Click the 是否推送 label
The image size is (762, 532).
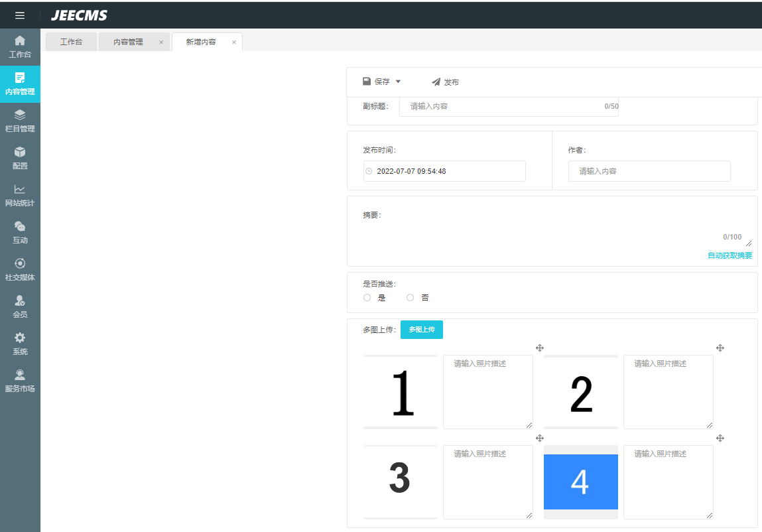point(379,284)
